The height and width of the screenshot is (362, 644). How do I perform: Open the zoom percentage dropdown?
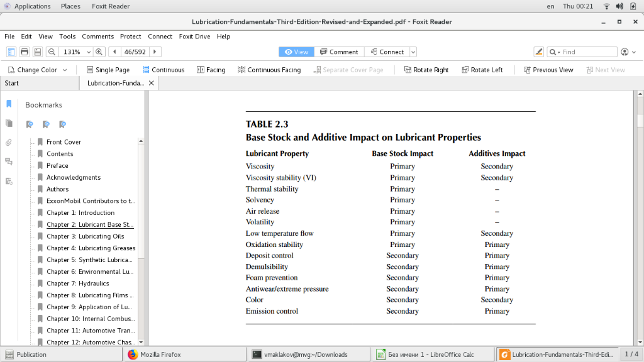(x=89, y=52)
